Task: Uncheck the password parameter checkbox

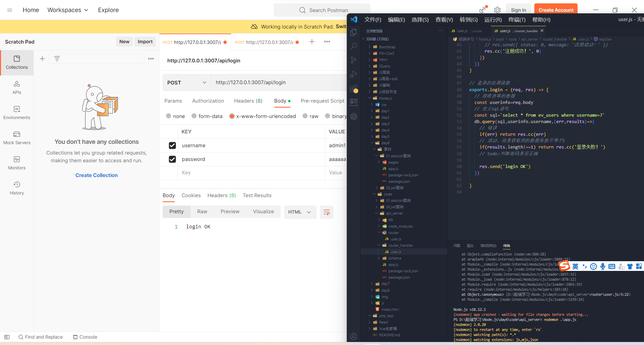Action: [x=172, y=159]
